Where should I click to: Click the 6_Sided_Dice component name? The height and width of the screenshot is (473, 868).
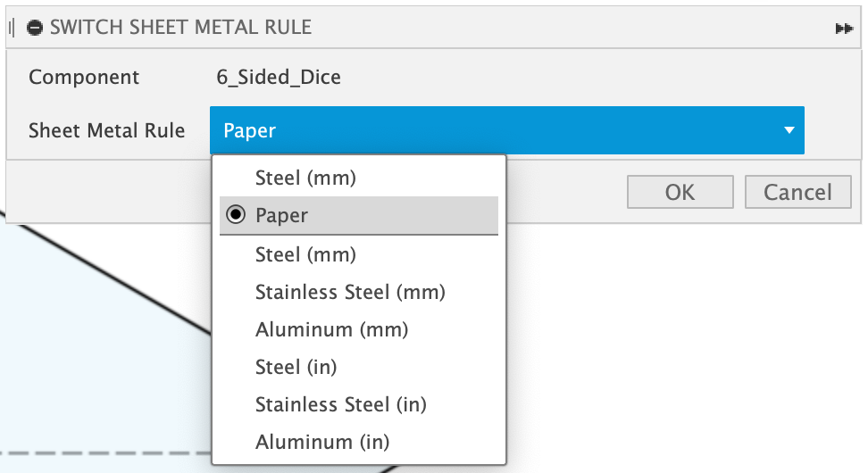279,77
